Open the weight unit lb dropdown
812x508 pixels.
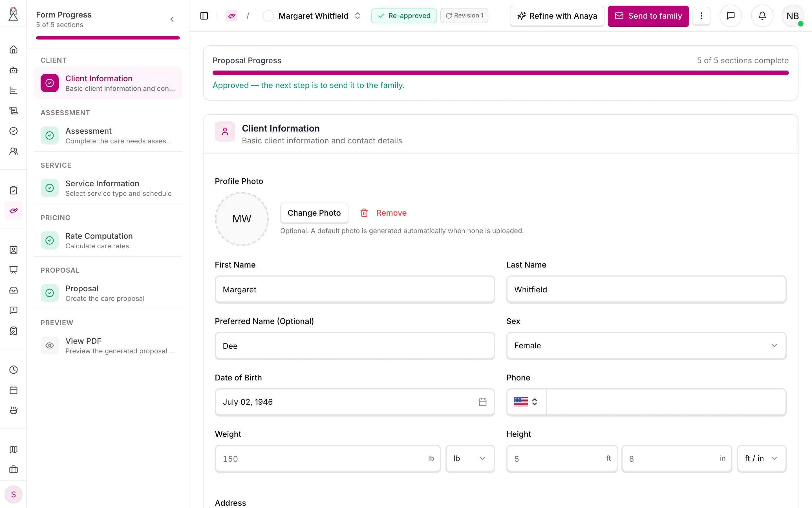pyautogui.click(x=470, y=459)
